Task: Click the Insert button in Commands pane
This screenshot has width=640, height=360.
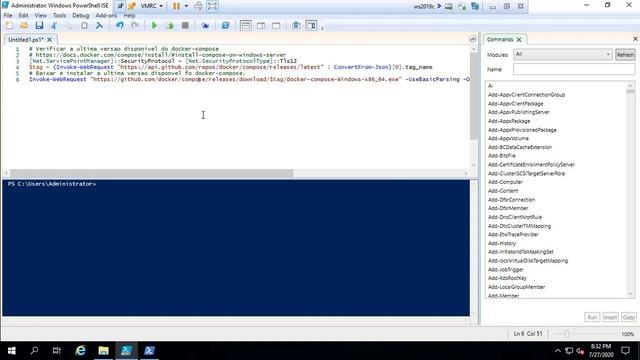Action: (611, 317)
